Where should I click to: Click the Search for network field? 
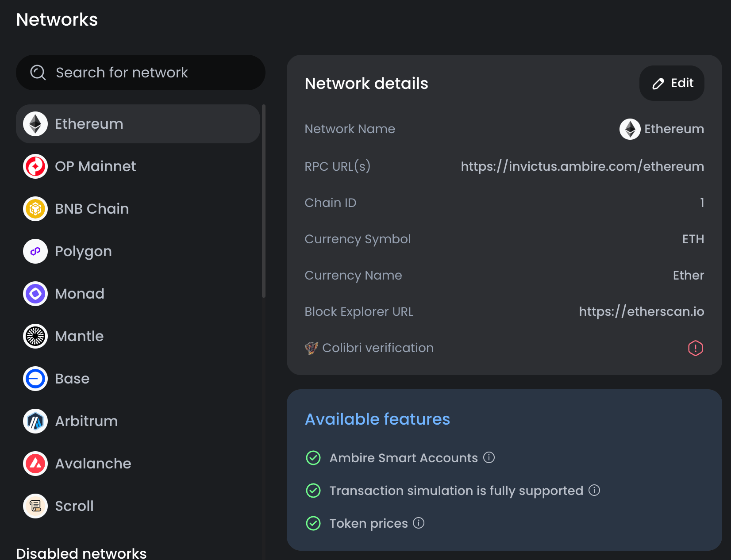click(x=141, y=73)
